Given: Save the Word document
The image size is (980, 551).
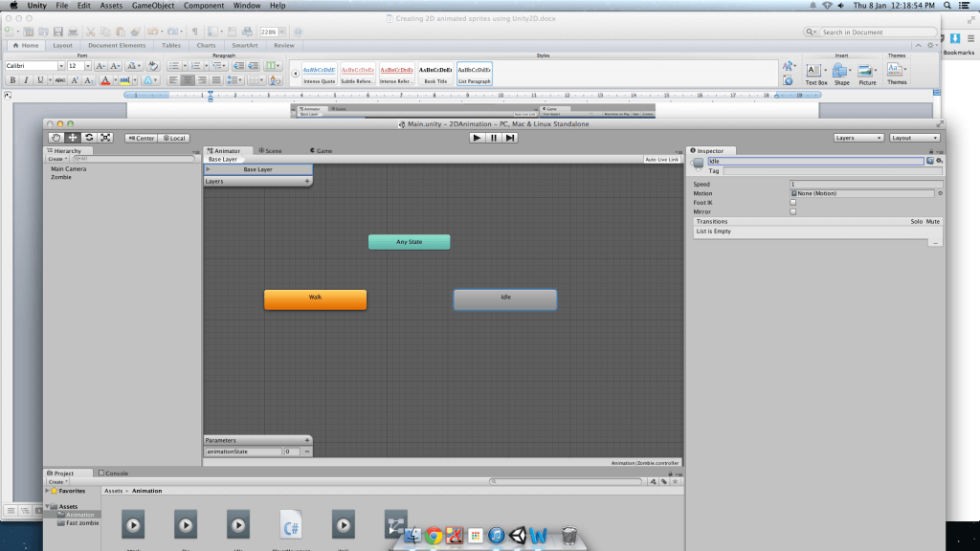Looking at the screenshot, I should pyautogui.click(x=58, y=32).
